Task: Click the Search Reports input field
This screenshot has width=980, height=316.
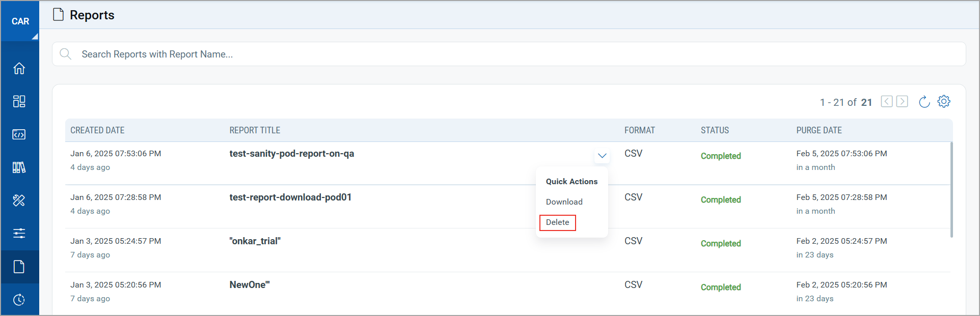Action: [x=509, y=54]
